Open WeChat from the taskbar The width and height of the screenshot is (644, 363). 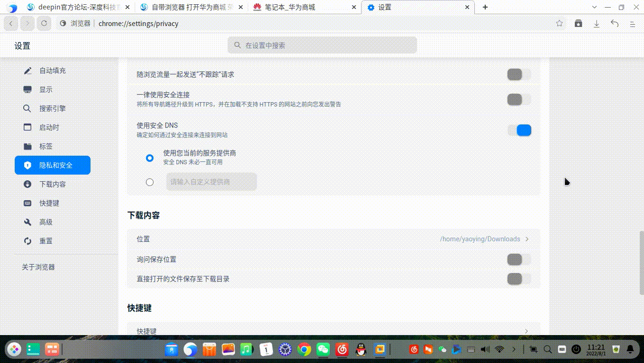tap(322, 349)
